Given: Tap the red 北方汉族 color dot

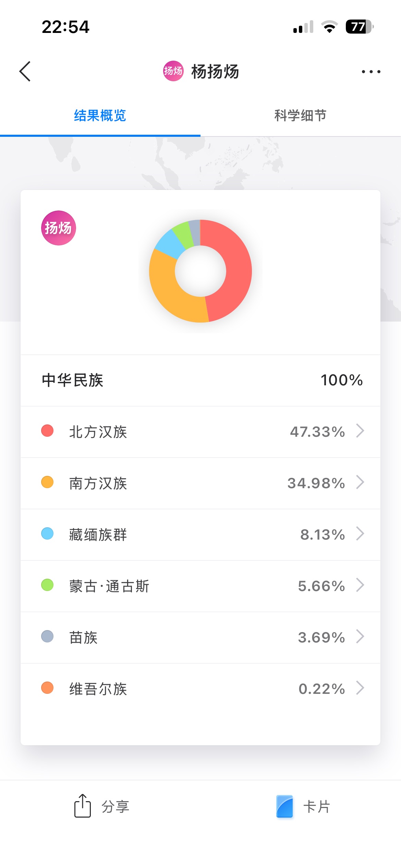Looking at the screenshot, I should tap(47, 431).
